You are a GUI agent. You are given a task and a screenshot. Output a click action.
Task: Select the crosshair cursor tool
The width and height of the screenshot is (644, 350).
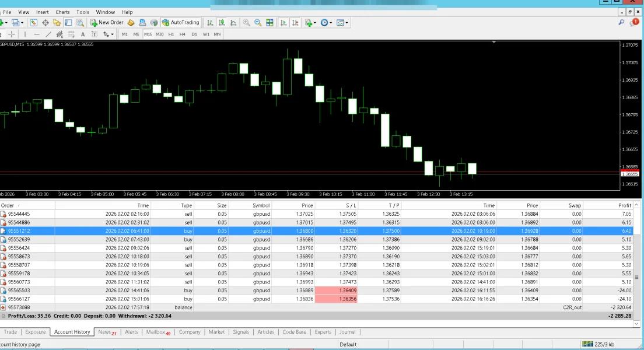(12, 34)
